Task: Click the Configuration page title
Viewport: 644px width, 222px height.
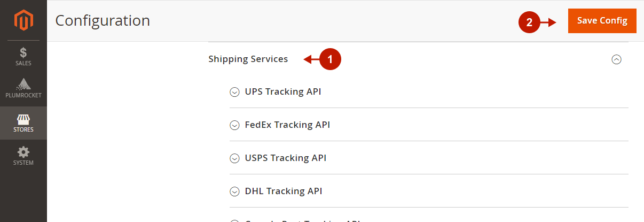Action: pyautogui.click(x=103, y=20)
